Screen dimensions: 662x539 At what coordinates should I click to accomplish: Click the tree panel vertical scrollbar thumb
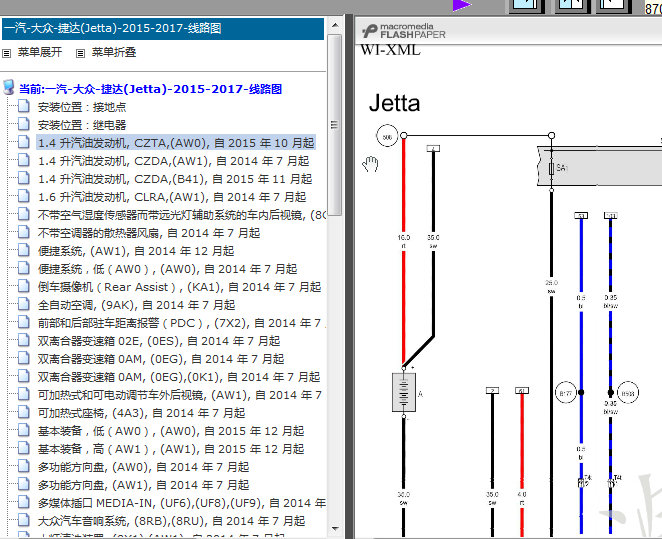(335, 125)
